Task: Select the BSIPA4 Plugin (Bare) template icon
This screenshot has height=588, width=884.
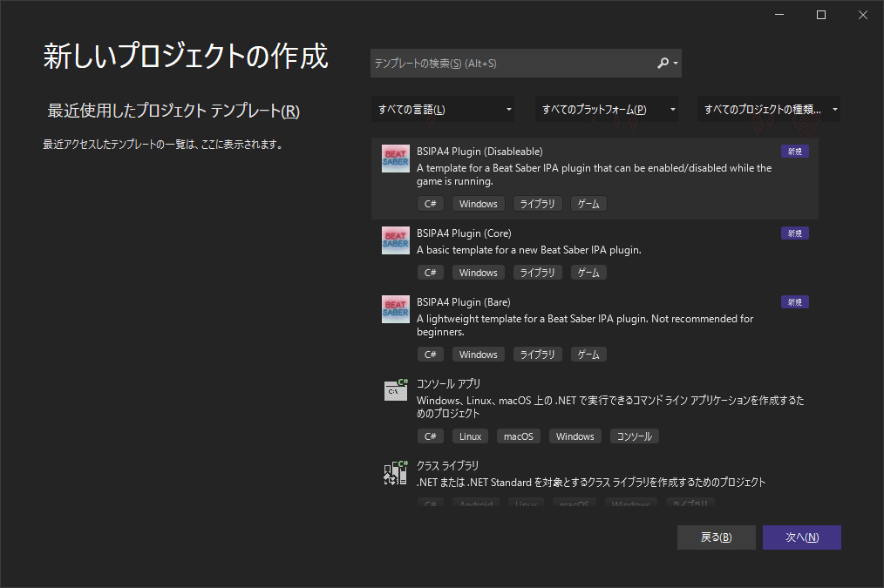Action: (x=395, y=309)
